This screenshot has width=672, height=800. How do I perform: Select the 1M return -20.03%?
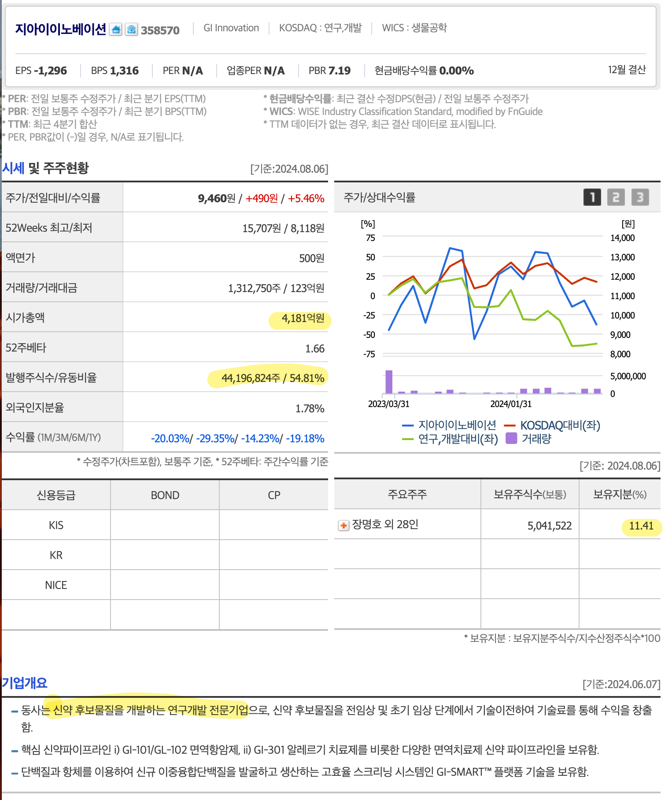tap(170, 438)
